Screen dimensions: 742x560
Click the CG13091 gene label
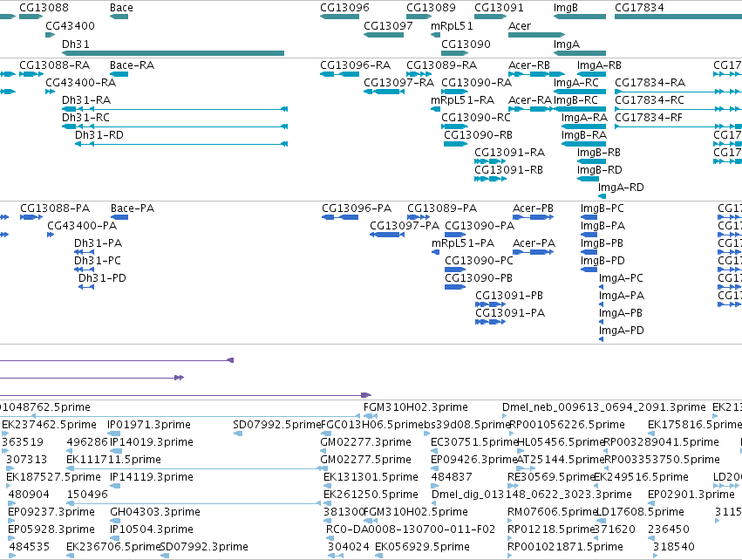pos(499,8)
